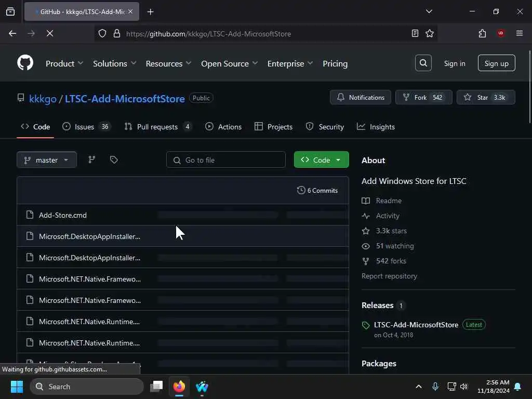Open Firefox hamburger menu
Screen dimensions: 532x399
point(520,33)
